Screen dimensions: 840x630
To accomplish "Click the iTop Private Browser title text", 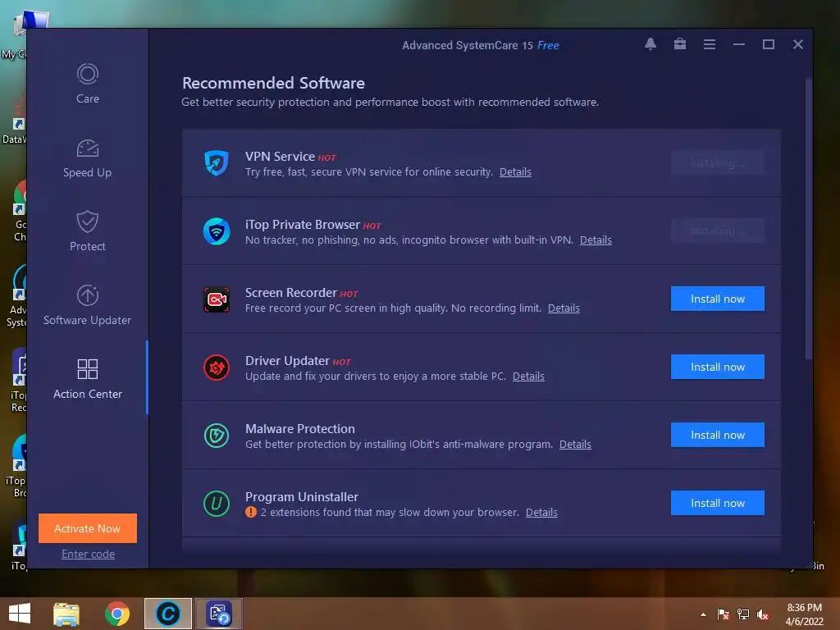I will 302,225.
